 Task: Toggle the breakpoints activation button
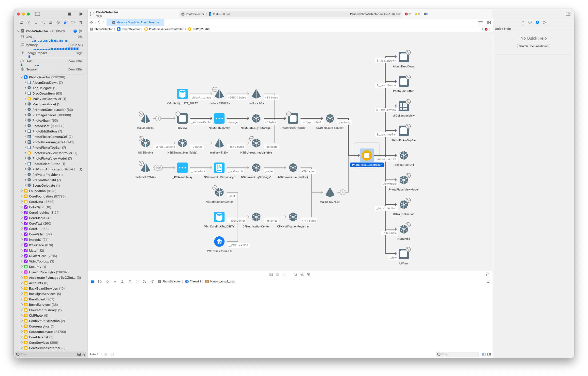click(x=92, y=281)
